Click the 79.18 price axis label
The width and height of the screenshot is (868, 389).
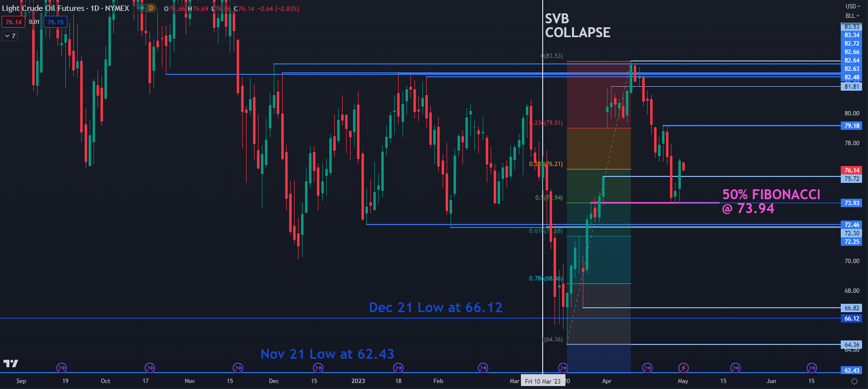(x=852, y=126)
